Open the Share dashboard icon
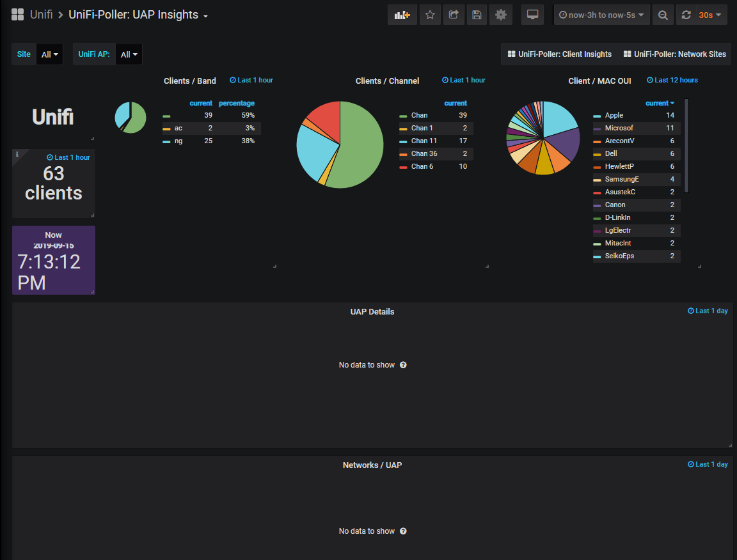Image resolution: width=737 pixels, height=560 pixels. pyautogui.click(x=453, y=14)
